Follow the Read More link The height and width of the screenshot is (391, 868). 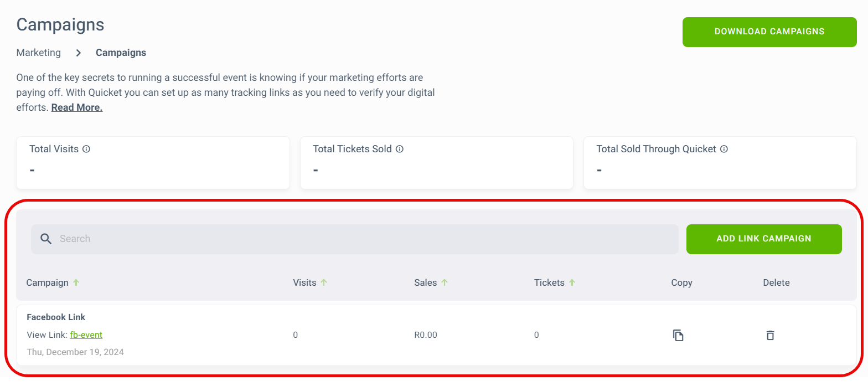click(x=77, y=107)
